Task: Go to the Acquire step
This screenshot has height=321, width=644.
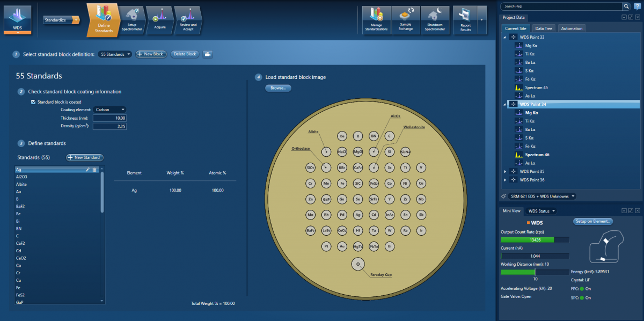Action: [159, 19]
